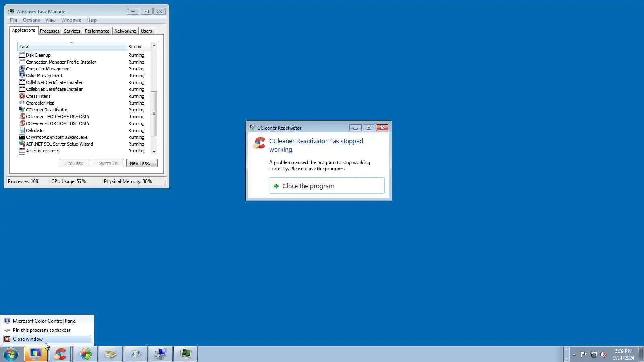Open the Windows menu in Task Manager
Screen dimensions: 644x362
[71, 20]
